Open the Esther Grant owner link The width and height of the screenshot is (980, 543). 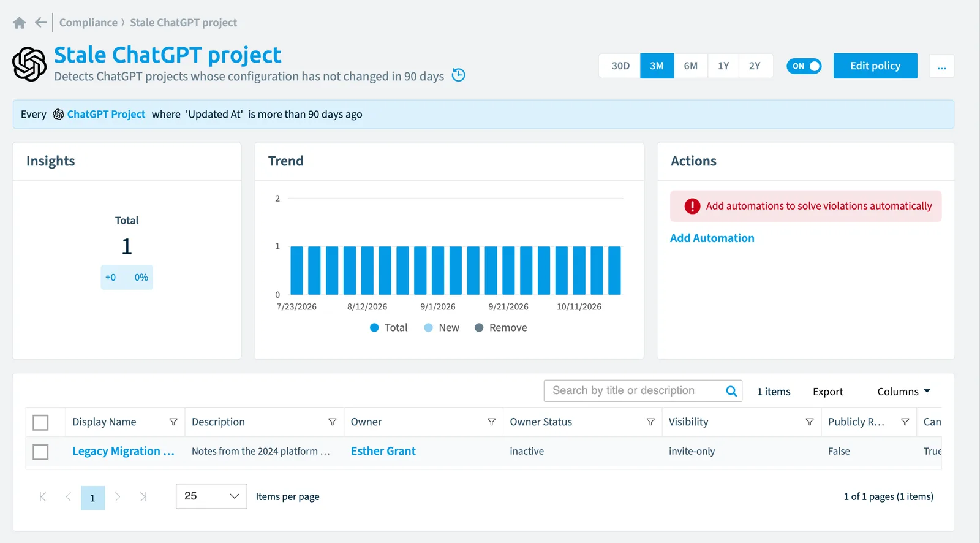[x=383, y=452]
